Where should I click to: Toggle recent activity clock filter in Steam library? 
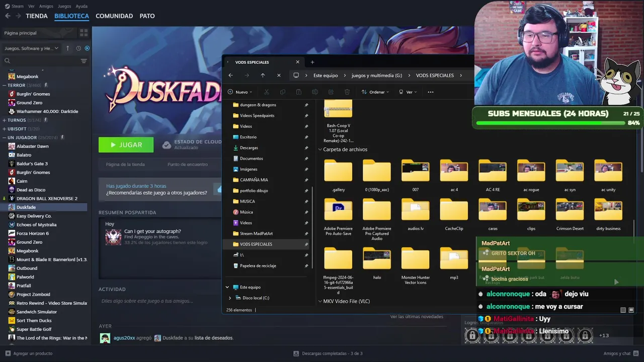(x=78, y=48)
